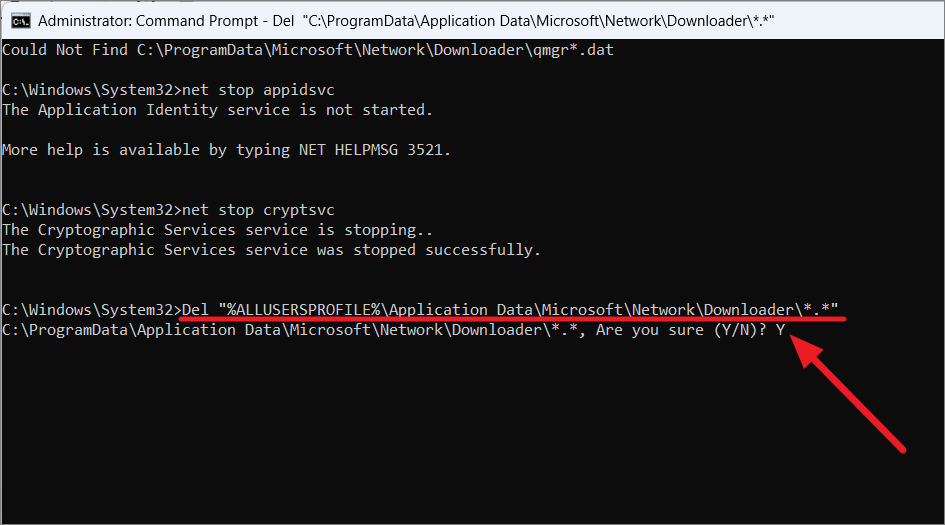This screenshot has width=945, height=525.
Task: Click the System32 prompt before the Del command
Action: coord(92,310)
